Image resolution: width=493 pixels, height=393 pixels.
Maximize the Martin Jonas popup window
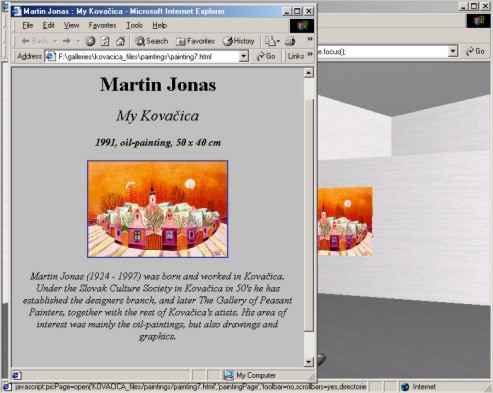point(297,11)
